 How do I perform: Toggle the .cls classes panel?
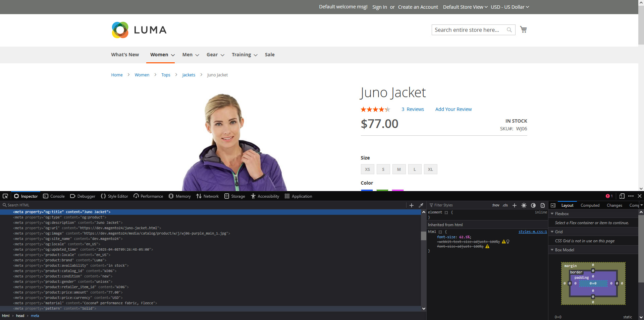(505, 205)
